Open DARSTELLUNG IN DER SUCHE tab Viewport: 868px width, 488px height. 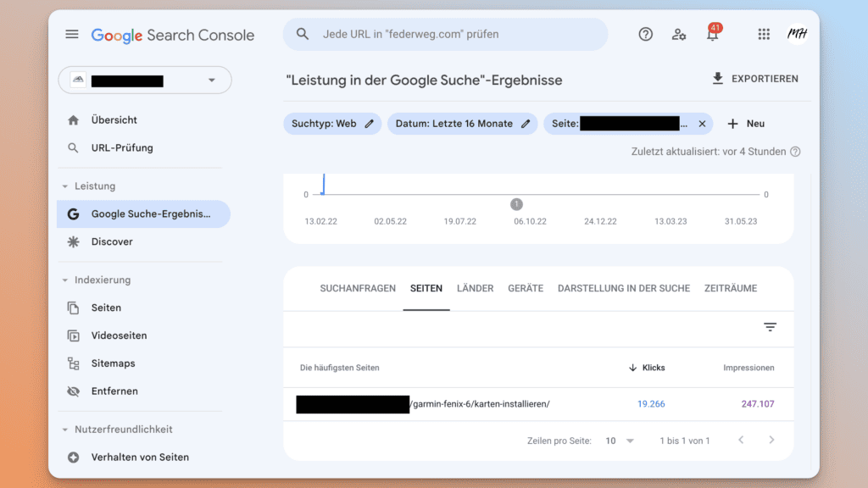[624, 288]
